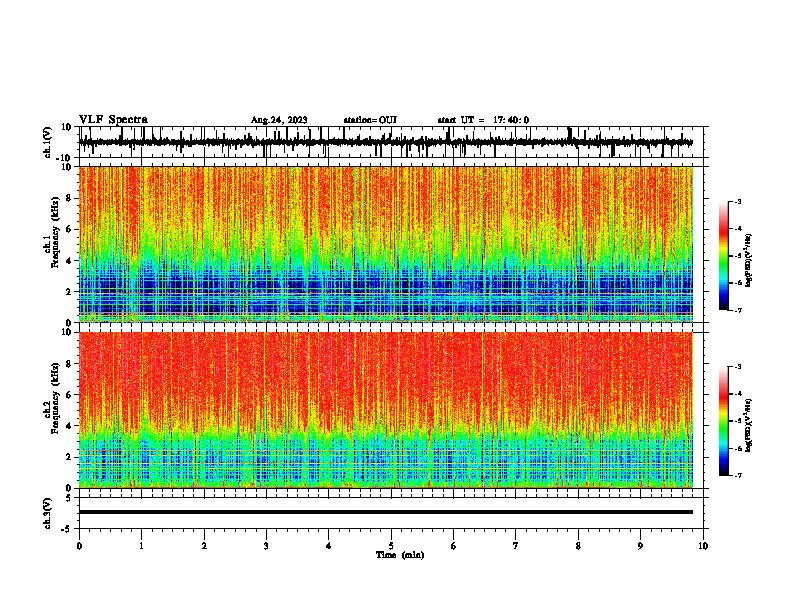The image size is (792, 612).
Task: Click the ch.1 spectrogram color bar
Action: (723, 256)
